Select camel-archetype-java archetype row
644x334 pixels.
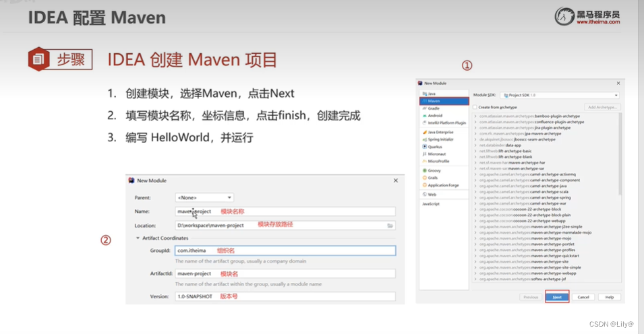pyautogui.click(x=546, y=186)
